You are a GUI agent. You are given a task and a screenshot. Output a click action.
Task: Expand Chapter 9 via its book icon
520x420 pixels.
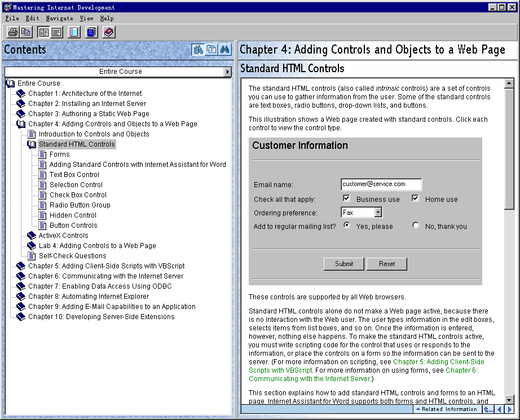21,307
